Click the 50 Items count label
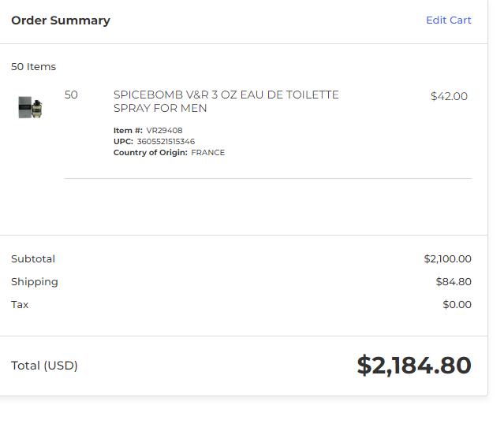The image size is (504, 431). pyautogui.click(x=33, y=66)
